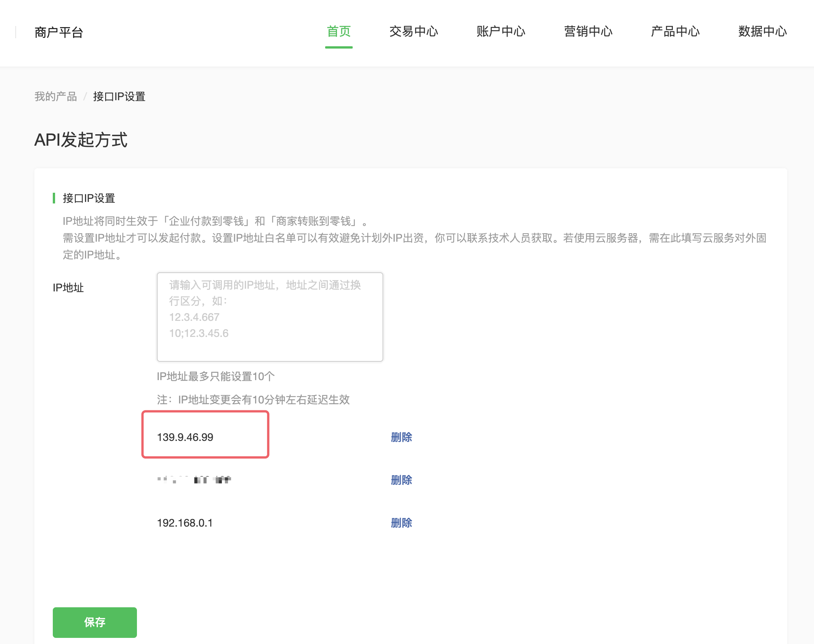Screen dimensions: 814x644
Task: Click the 接口IP设置 breadcrumb item
Action: (x=119, y=96)
